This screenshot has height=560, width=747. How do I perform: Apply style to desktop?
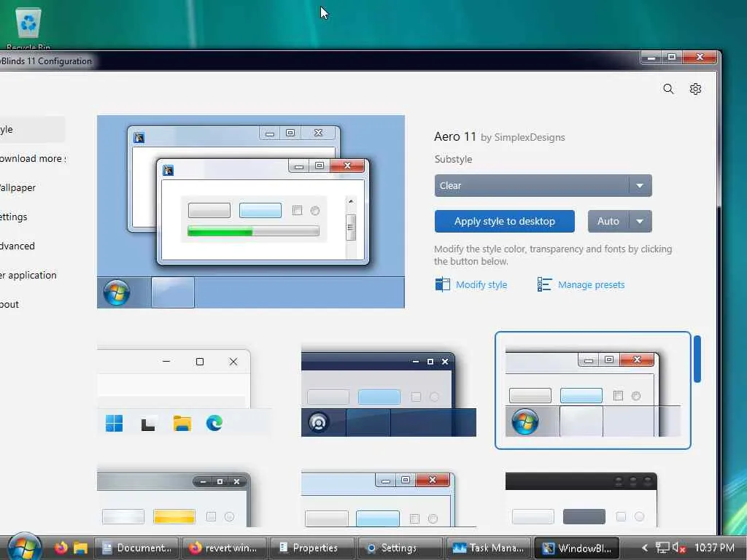pyautogui.click(x=505, y=222)
